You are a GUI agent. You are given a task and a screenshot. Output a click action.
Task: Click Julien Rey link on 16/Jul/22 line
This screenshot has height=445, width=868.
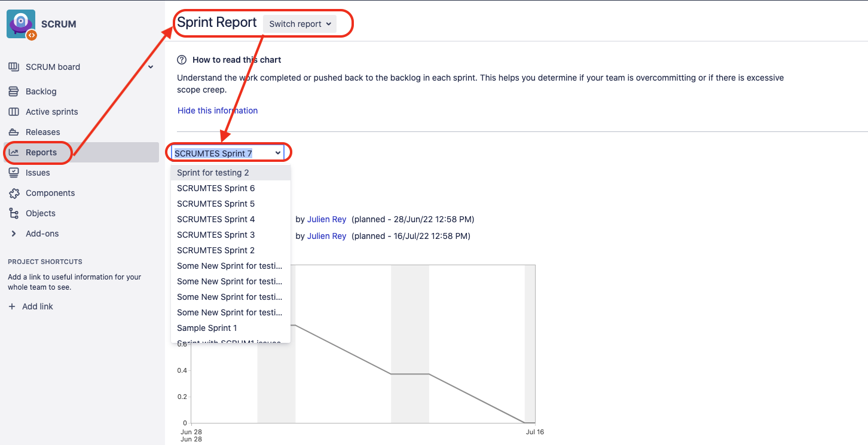[326, 236]
